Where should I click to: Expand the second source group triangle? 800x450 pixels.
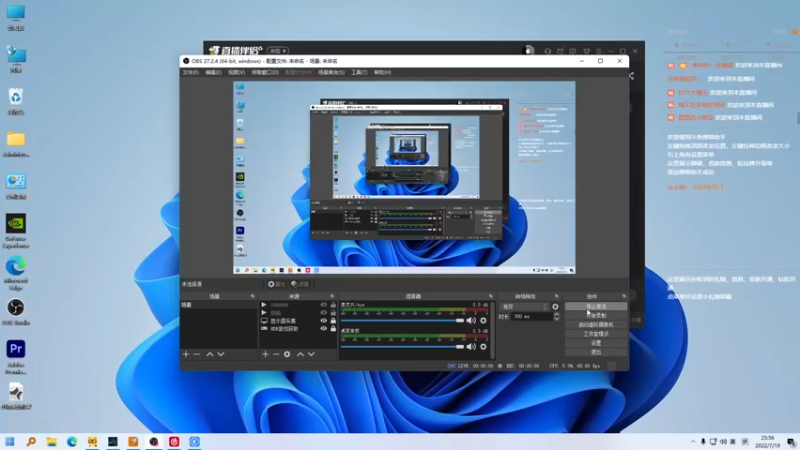(264, 313)
